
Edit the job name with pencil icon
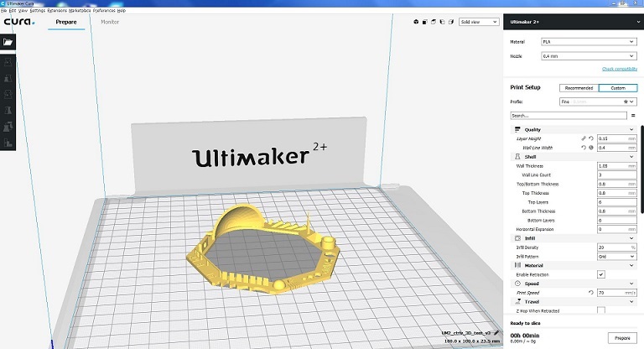click(496, 332)
